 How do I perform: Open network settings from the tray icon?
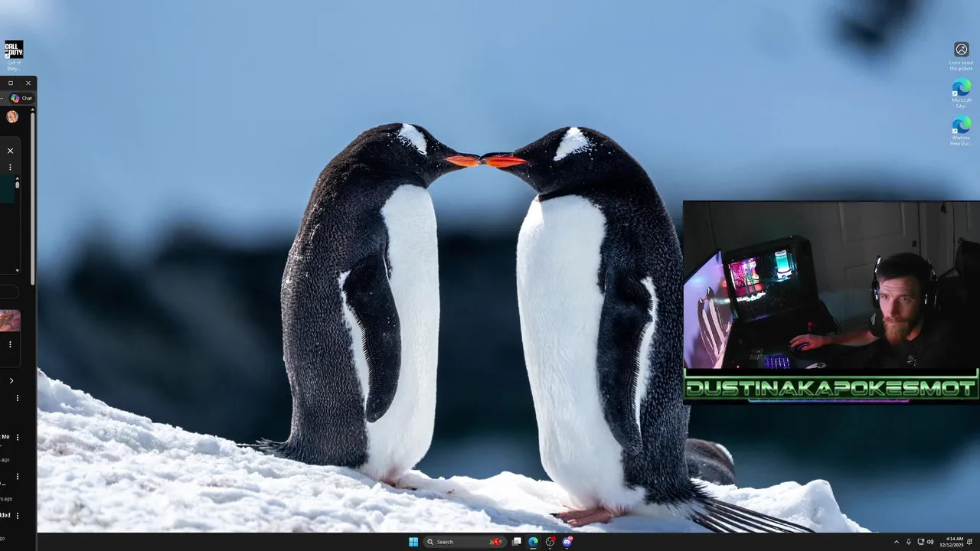920,542
